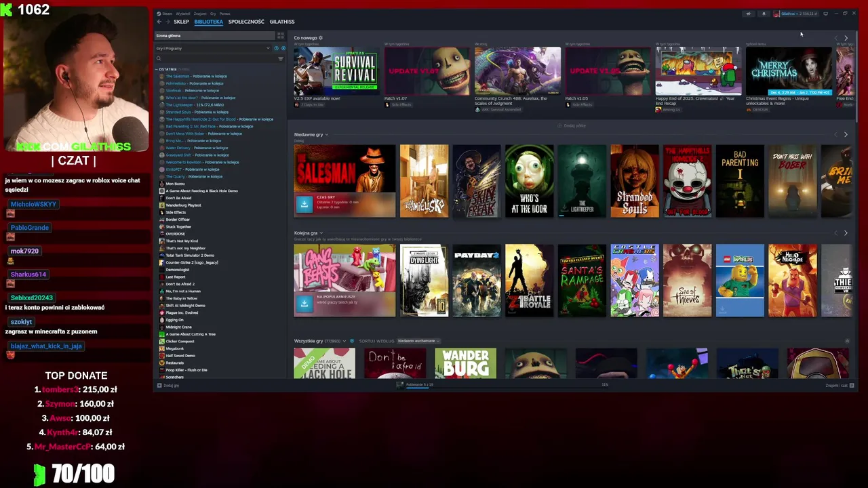Open the PAYDAY 2 cover

coord(477,281)
